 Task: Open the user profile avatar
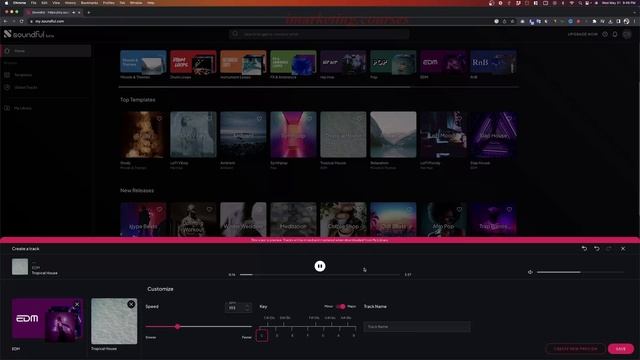coord(627,34)
